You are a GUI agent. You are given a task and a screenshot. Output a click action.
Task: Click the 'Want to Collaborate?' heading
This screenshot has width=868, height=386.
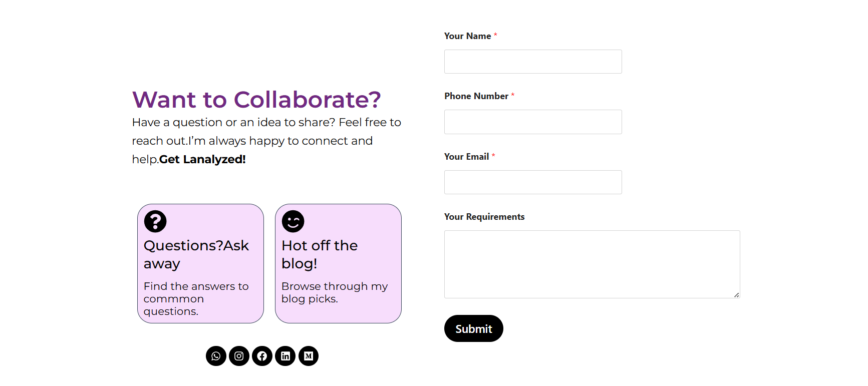point(256,100)
